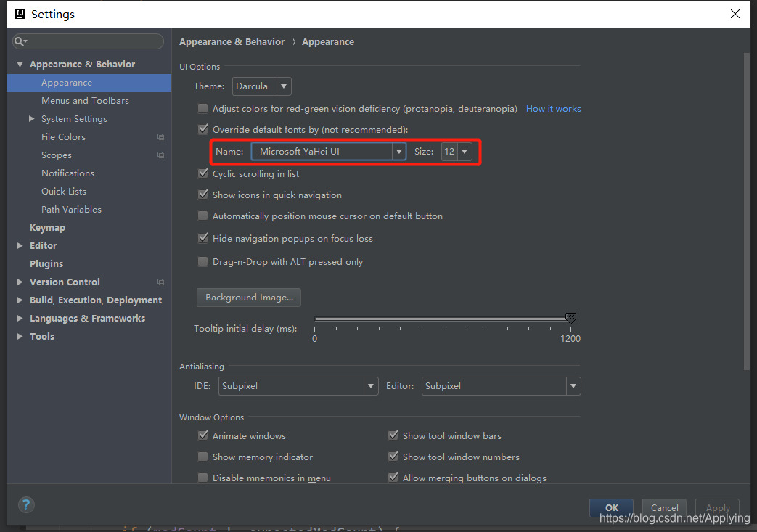The width and height of the screenshot is (757, 532).
Task: Click the Tooltip initial delay slider thumb
Action: (x=570, y=318)
